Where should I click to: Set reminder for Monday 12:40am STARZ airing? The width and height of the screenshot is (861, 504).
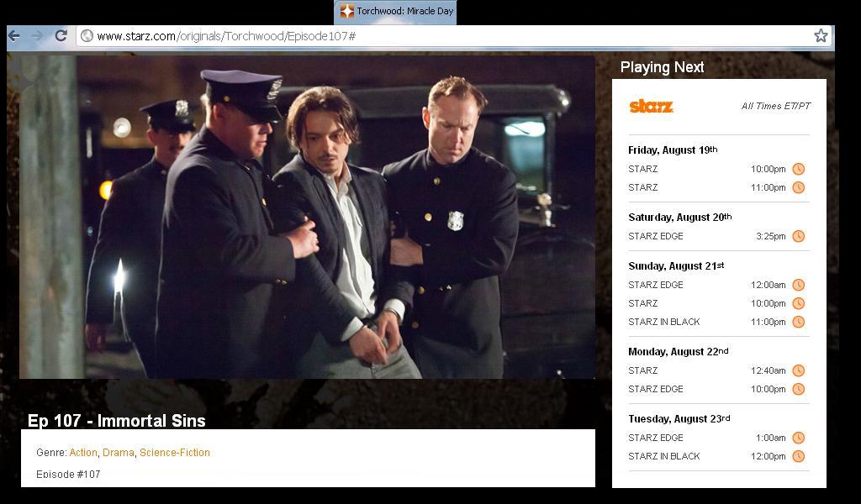click(798, 370)
